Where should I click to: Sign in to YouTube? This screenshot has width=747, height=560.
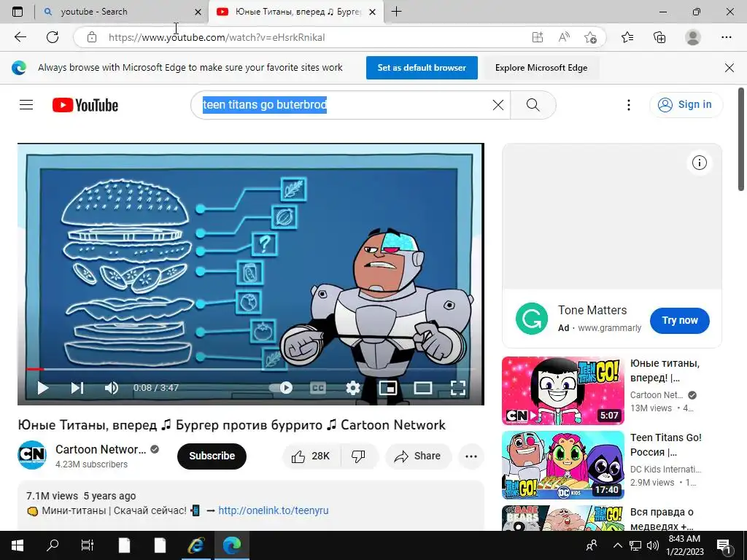coord(685,105)
